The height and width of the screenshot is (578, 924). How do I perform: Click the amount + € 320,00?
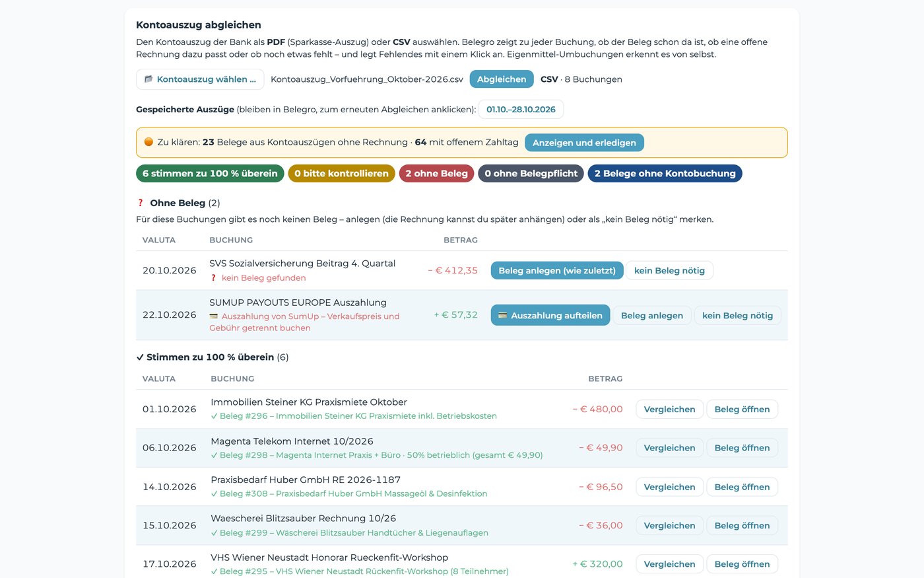click(x=597, y=564)
